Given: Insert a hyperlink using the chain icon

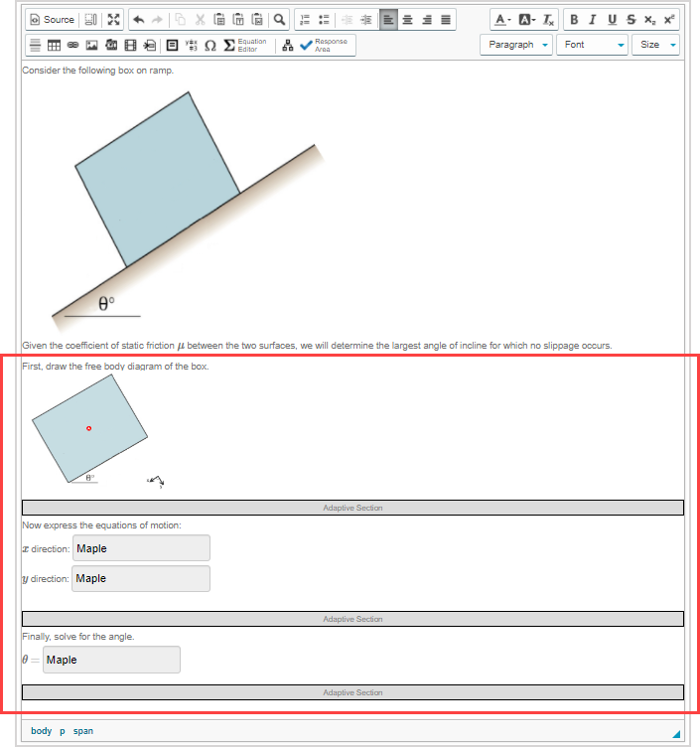Looking at the screenshot, I should [72, 46].
